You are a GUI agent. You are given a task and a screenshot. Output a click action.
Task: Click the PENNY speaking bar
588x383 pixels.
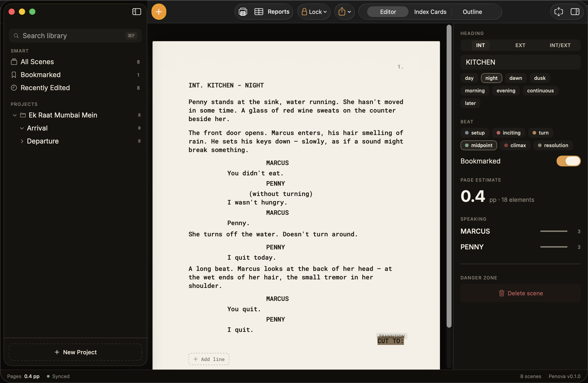(x=553, y=247)
